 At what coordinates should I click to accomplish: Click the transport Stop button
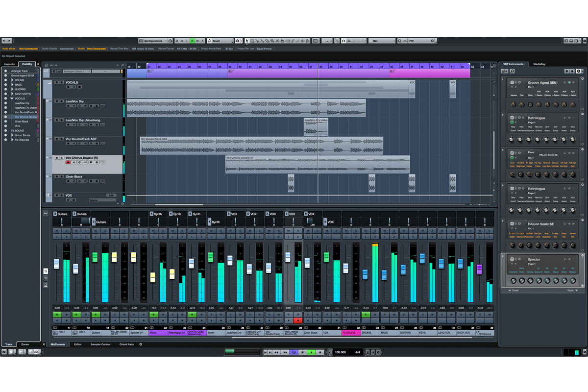click(302, 352)
